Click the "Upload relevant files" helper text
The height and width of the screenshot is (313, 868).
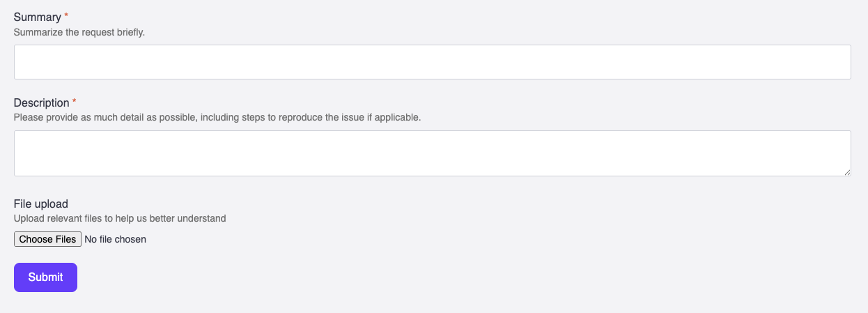(x=120, y=218)
